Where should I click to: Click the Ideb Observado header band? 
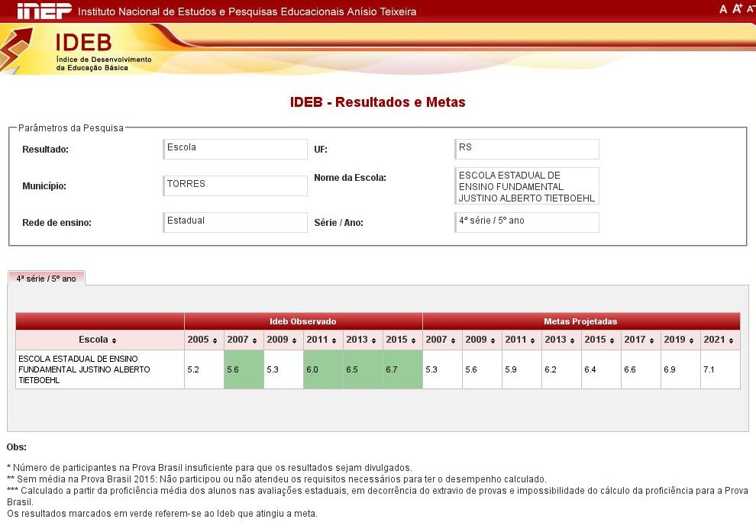pyautogui.click(x=302, y=321)
